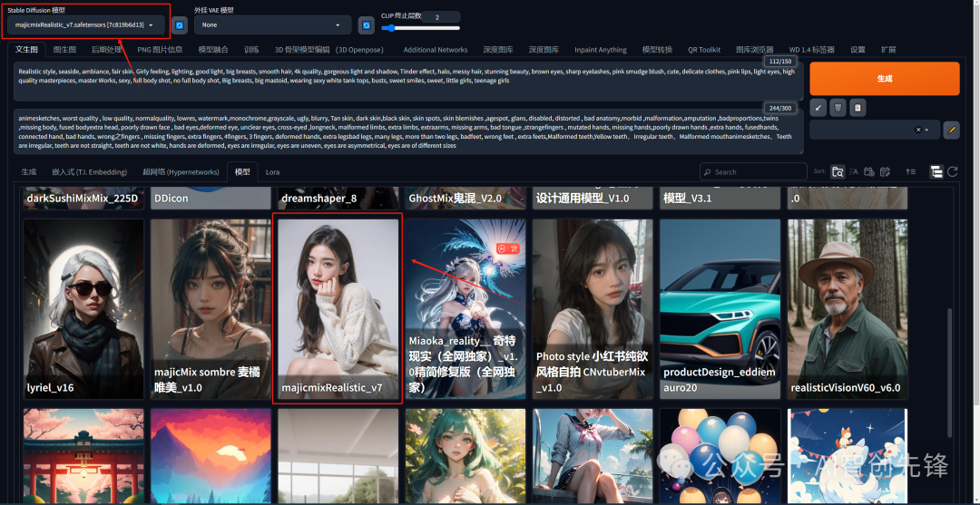The width and height of the screenshot is (980, 505).
Task: Select the majicmixRealistic_v7 model card
Action: tap(338, 309)
